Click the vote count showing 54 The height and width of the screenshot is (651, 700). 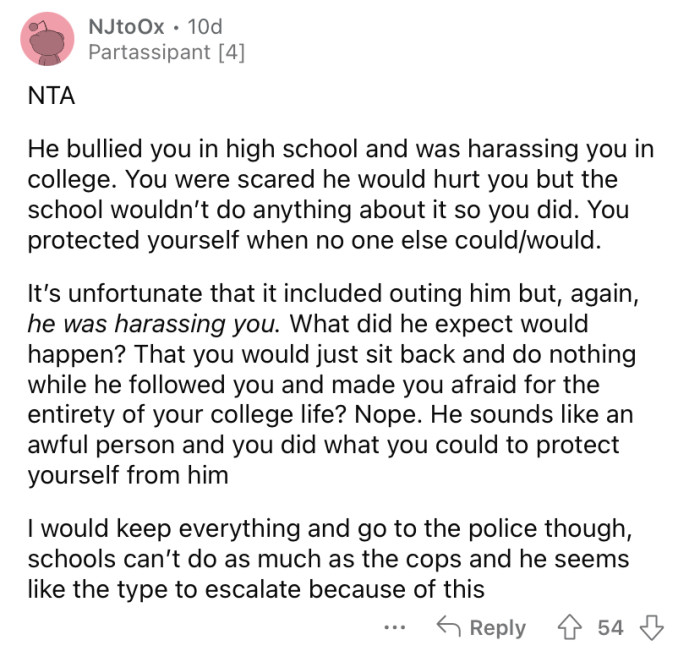click(x=610, y=628)
